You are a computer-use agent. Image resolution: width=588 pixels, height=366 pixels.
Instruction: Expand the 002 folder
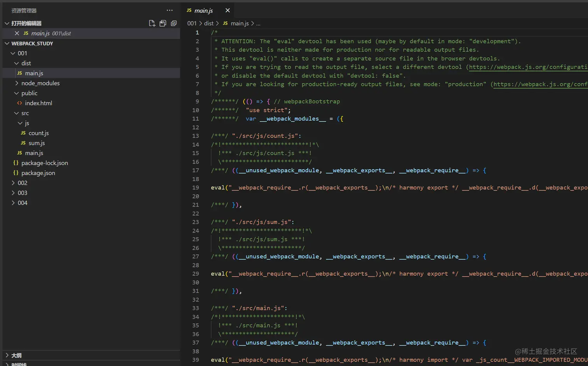click(22, 183)
